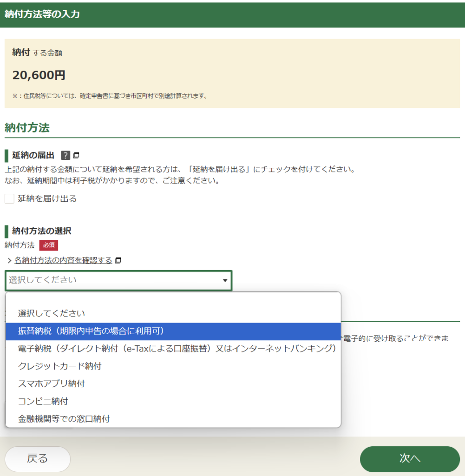The height and width of the screenshot is (476, 465).
Task: Click the 戻る button
Action: pyautogui.click(x=38, y=459)
